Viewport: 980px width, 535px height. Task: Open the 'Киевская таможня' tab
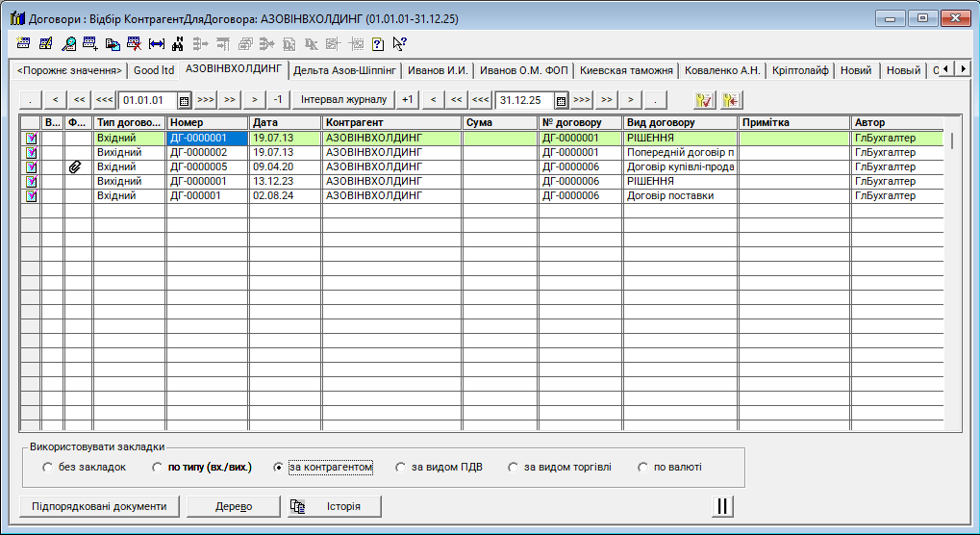[x=625, y=70]
